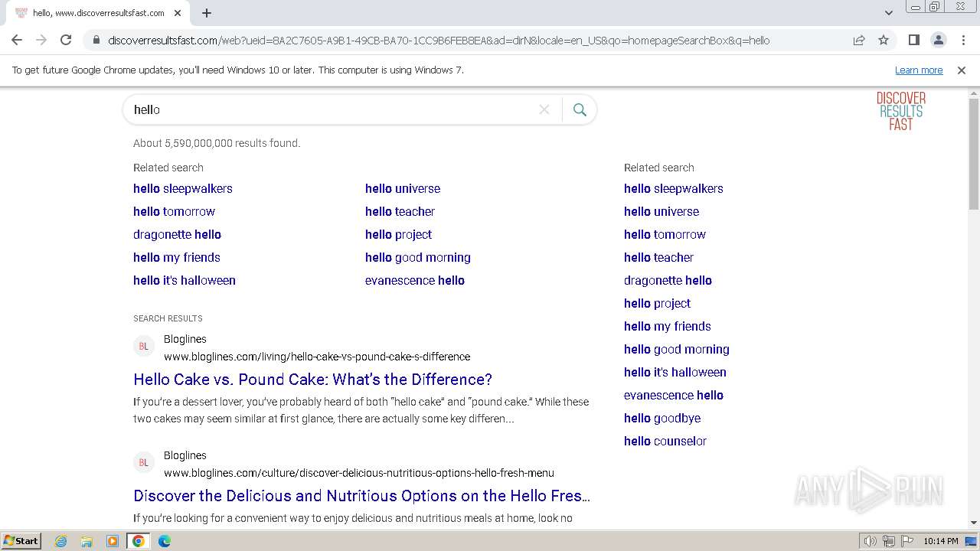
Task: Open Discover the Delicious and Nutritious Options result
Action: (x=361, y=496)
